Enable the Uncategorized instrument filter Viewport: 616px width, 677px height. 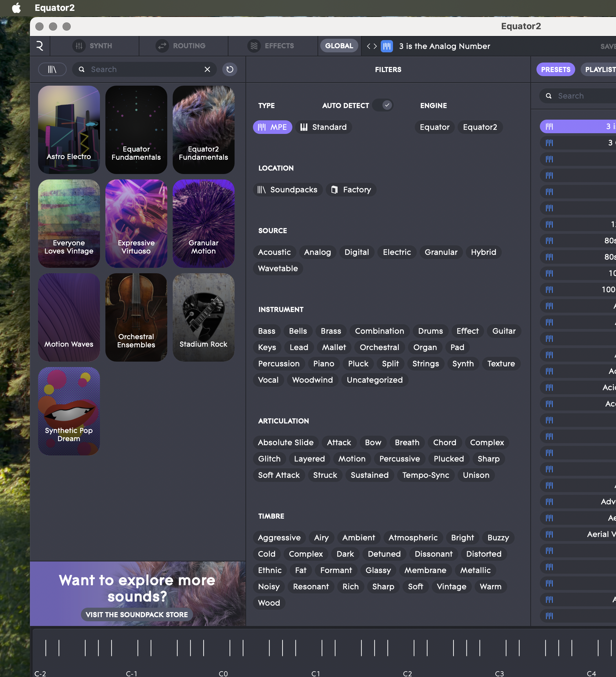tap(375, 380)
